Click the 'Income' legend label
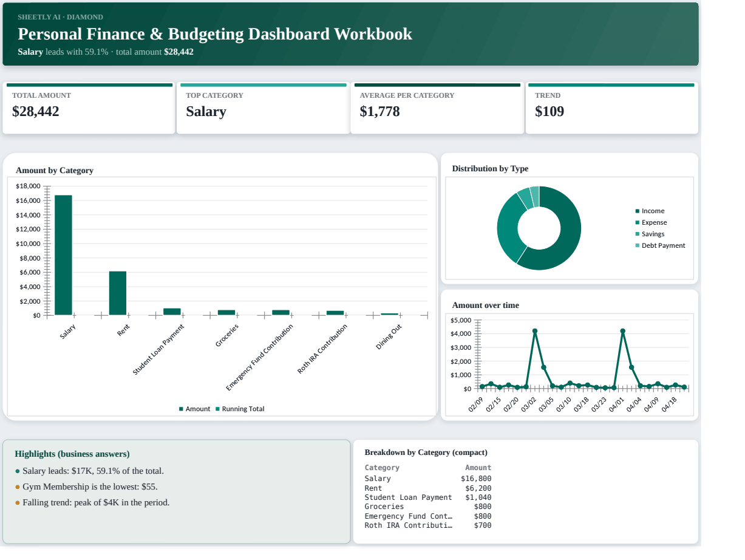Screen dimensions: 745x560 (x=653, y=211)
